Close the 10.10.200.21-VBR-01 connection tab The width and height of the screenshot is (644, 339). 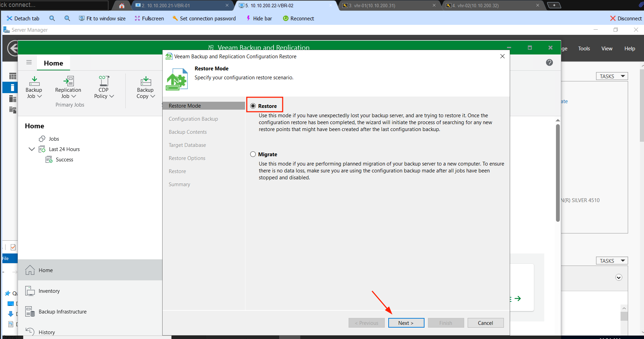pyautogui.click(x=227, y=5)
